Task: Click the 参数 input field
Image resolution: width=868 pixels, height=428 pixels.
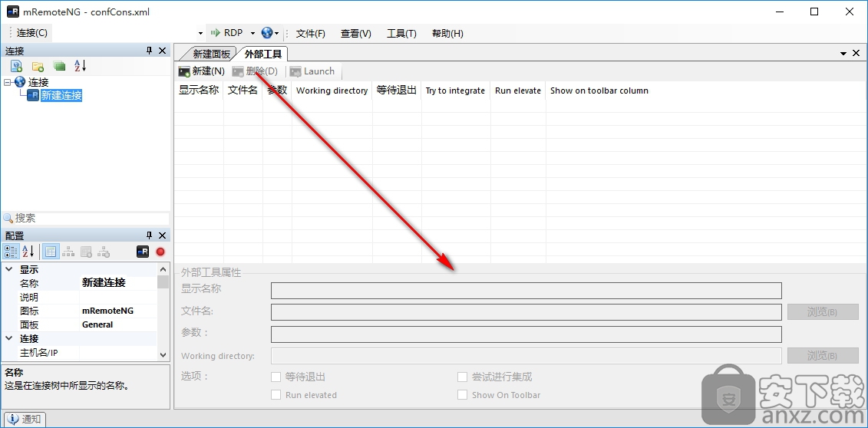Action: 526,334
